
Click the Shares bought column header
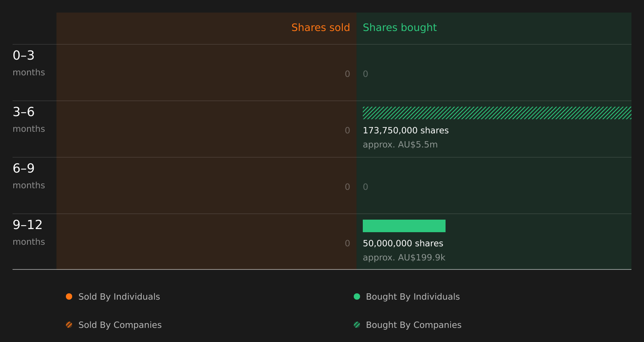(x=400, y=28)
